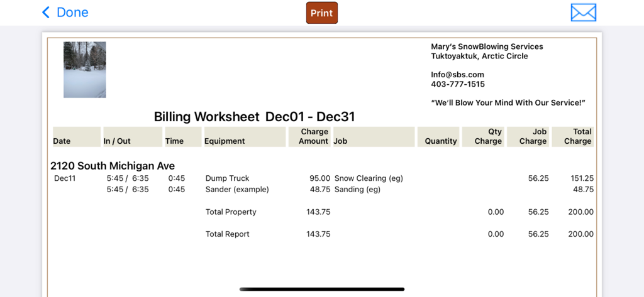
Task: Click the Tuktoyaktuk, Arctic Circle address line
Action: coord(479,57)
